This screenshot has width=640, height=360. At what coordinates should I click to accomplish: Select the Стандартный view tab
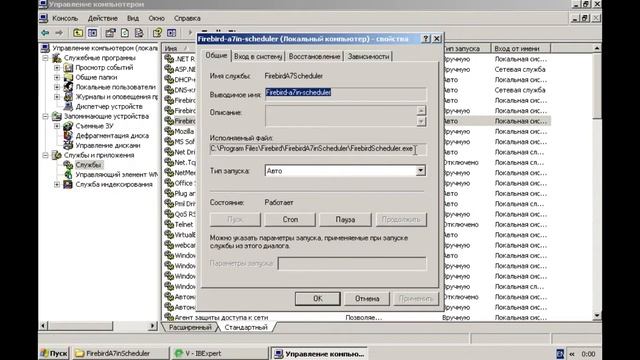tap(246, 327)
